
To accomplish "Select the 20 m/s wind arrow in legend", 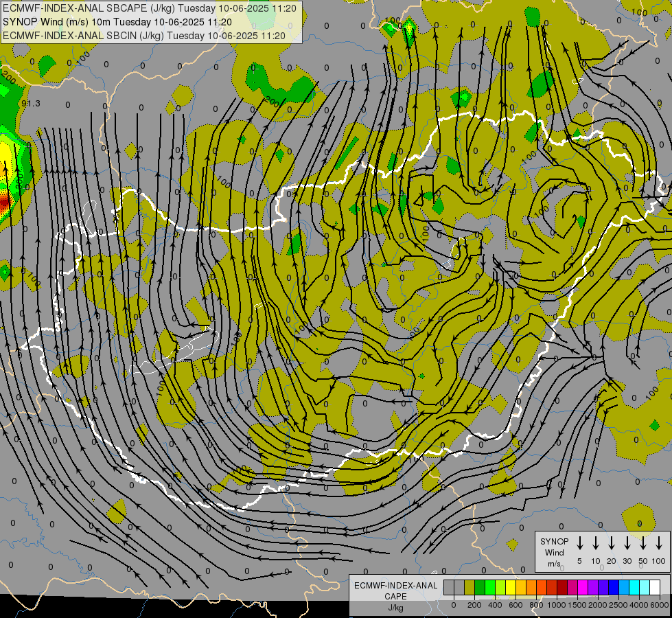I will pos(612,542).
